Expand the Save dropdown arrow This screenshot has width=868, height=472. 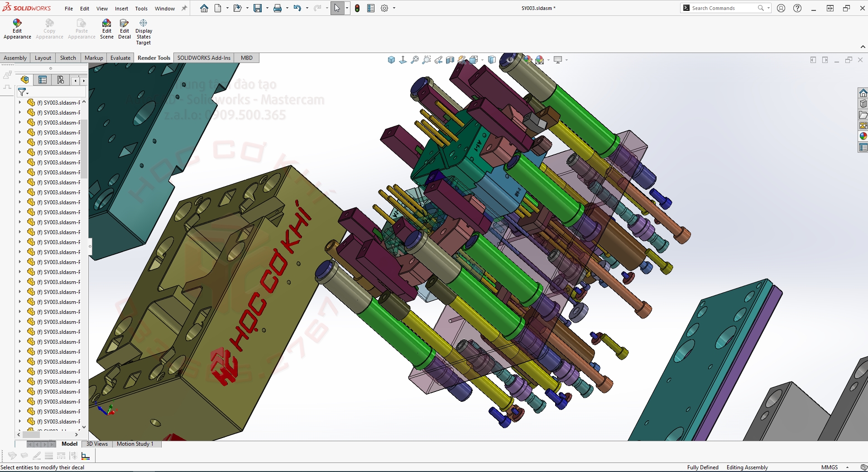pos(267,8)
